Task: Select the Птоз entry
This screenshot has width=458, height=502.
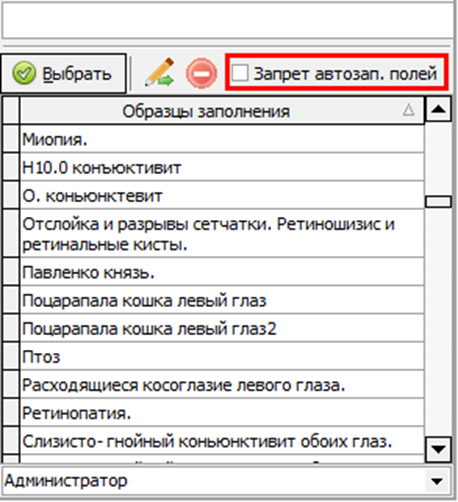Action: click(x=222, y=357)
